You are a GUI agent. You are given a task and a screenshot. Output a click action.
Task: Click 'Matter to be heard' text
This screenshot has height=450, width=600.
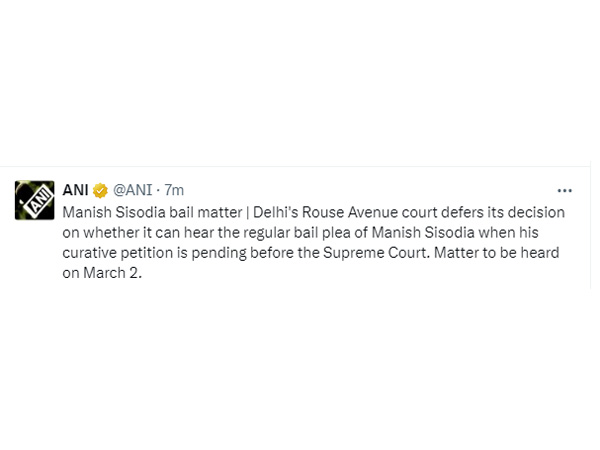(x=497, y=253)
